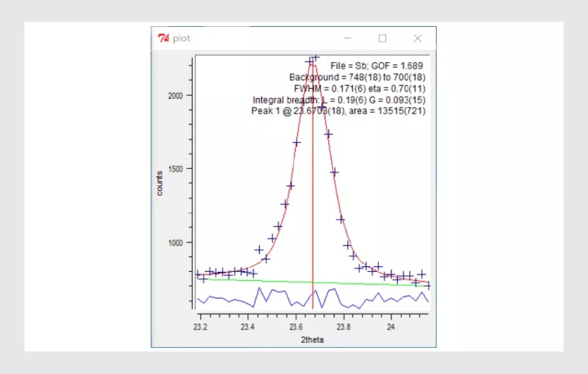Click the 'FWHM = 0.171(6) eta = 0.70(11)' text
Screen dimensions: 588x374
pos(360,88)
